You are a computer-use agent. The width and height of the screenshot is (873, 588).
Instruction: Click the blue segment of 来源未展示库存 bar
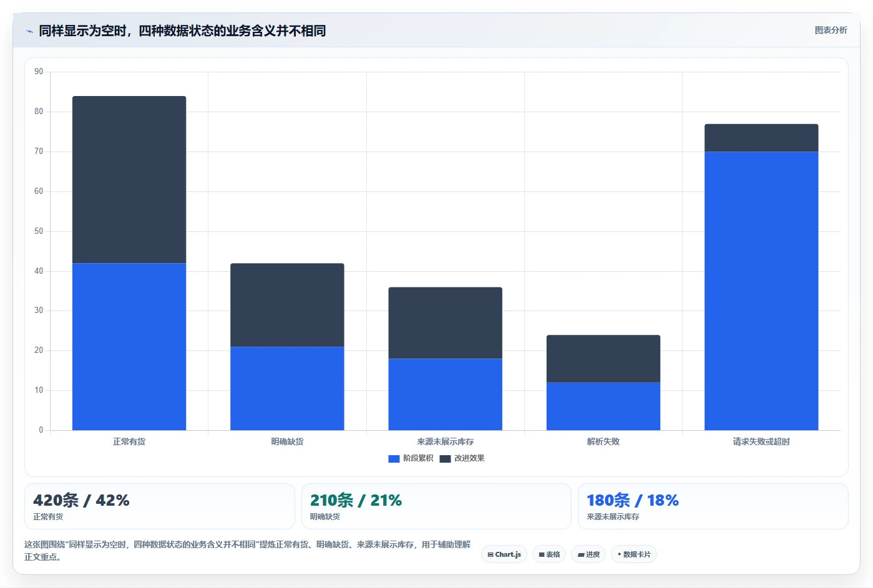pyautogui.click(x=445, y=395)
